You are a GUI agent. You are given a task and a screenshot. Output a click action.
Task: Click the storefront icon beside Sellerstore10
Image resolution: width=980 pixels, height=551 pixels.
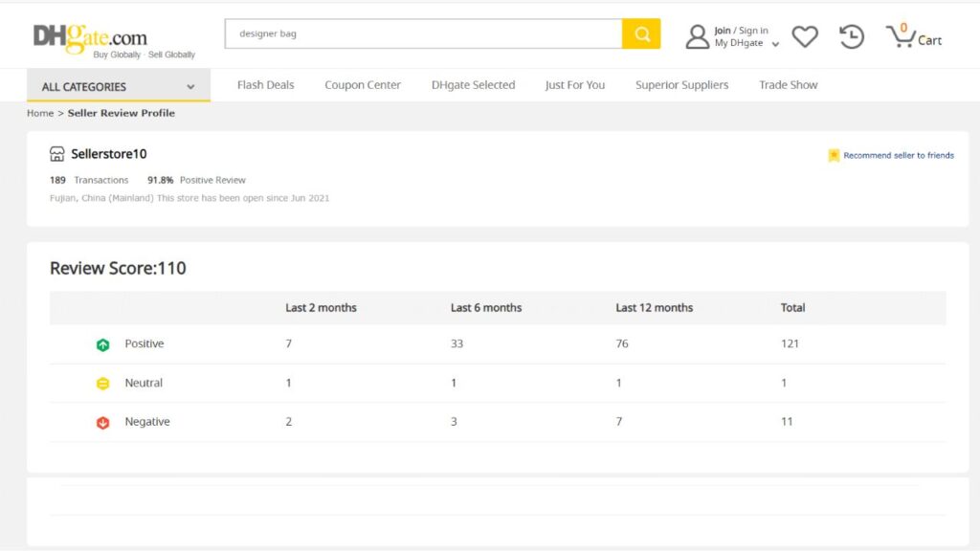57,154
